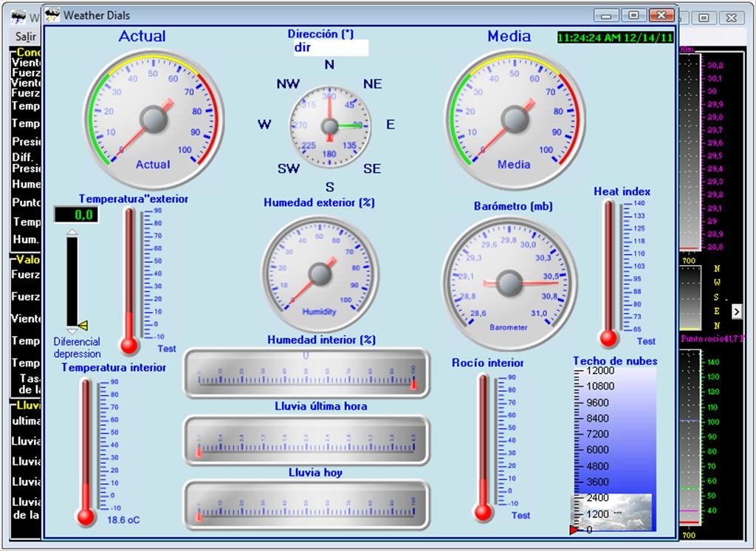This screenshot has width=756, height=551.
Task: Click the SE compass direction label
Action: coord(372,169)
